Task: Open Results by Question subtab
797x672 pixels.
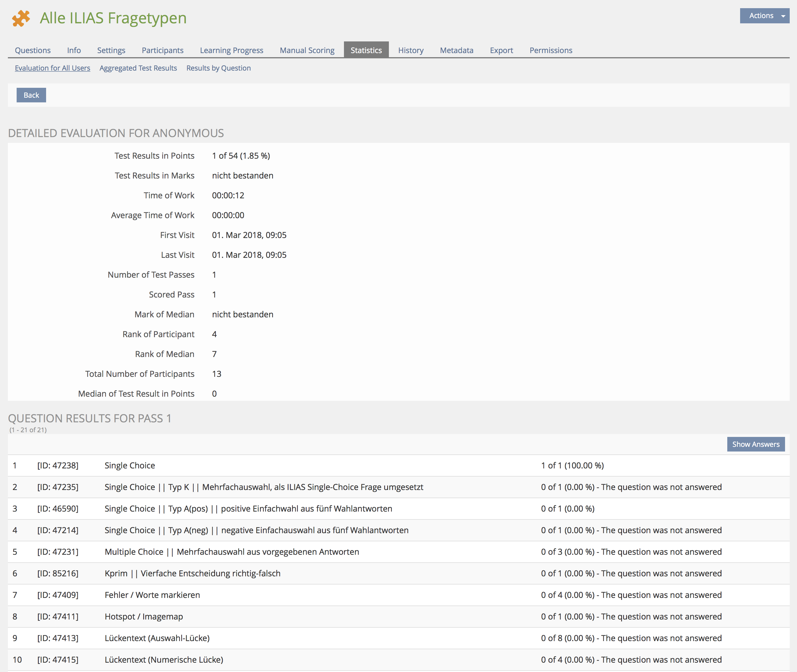Action: point(218,68)
